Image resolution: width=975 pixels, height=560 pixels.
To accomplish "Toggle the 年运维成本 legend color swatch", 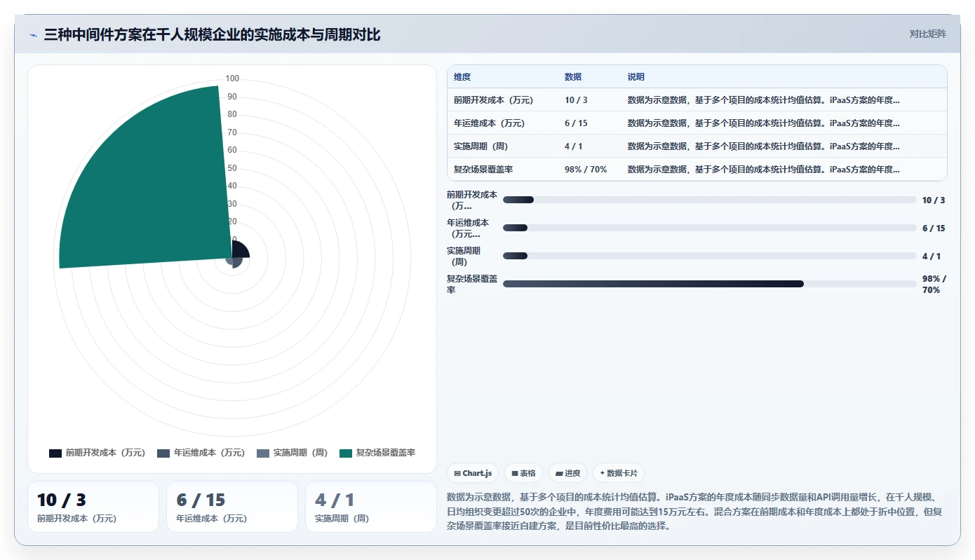I will click(x=163, y=453).
